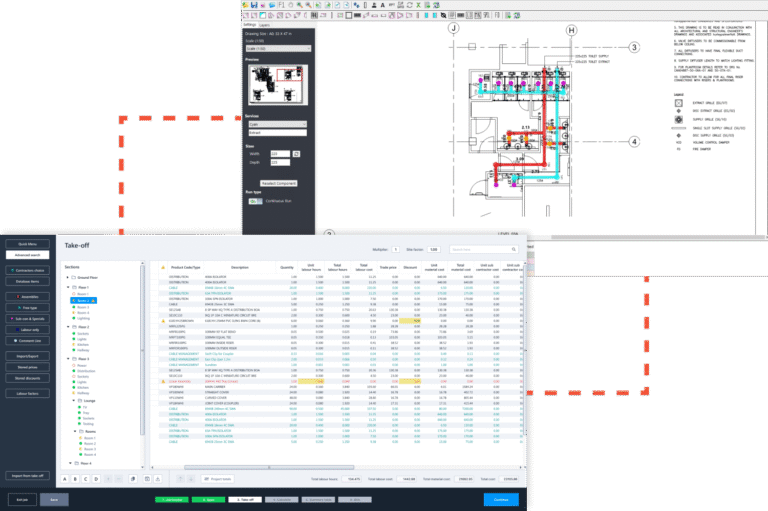
Task: Click the person silhouette icon in drawing toolbar
Action: click(374, 5)
